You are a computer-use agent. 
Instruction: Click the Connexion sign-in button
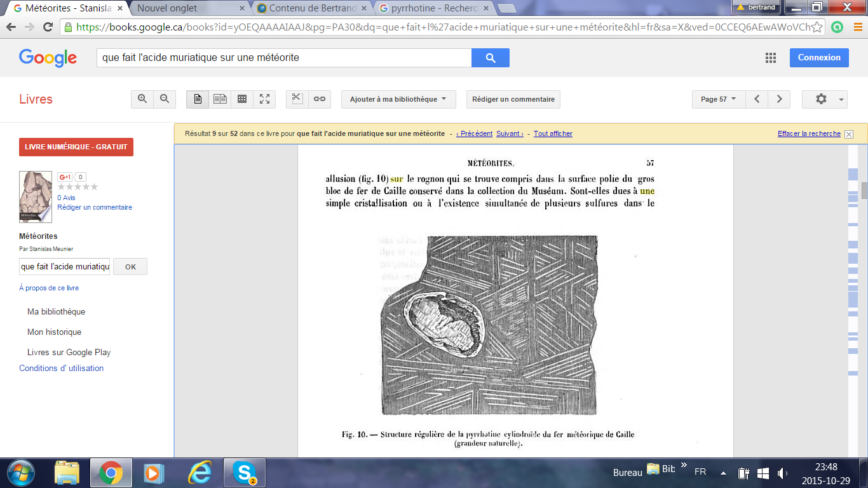pyautogui.click(x=819, y=57)
